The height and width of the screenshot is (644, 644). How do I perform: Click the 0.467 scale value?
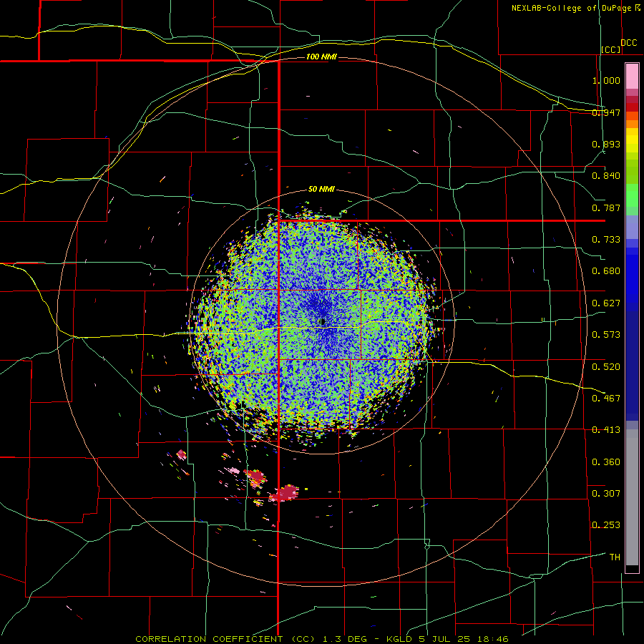click(x=606, y=399)
